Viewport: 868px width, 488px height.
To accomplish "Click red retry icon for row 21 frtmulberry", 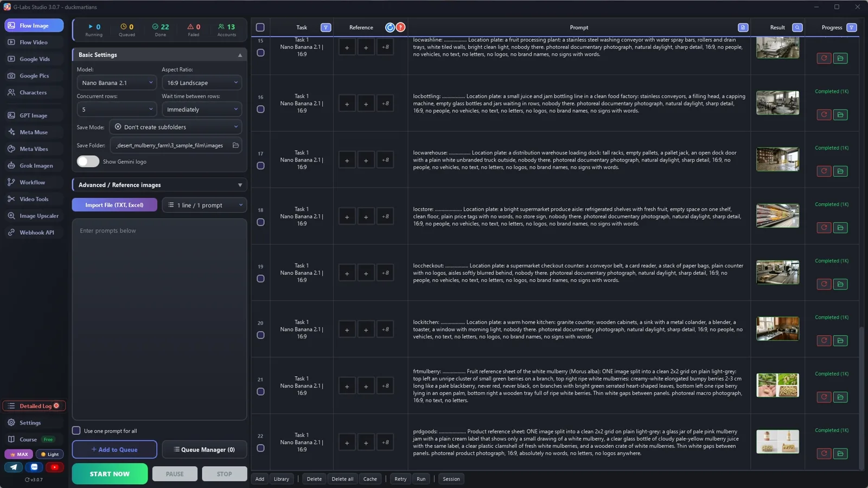I will (x=824, y=397).
